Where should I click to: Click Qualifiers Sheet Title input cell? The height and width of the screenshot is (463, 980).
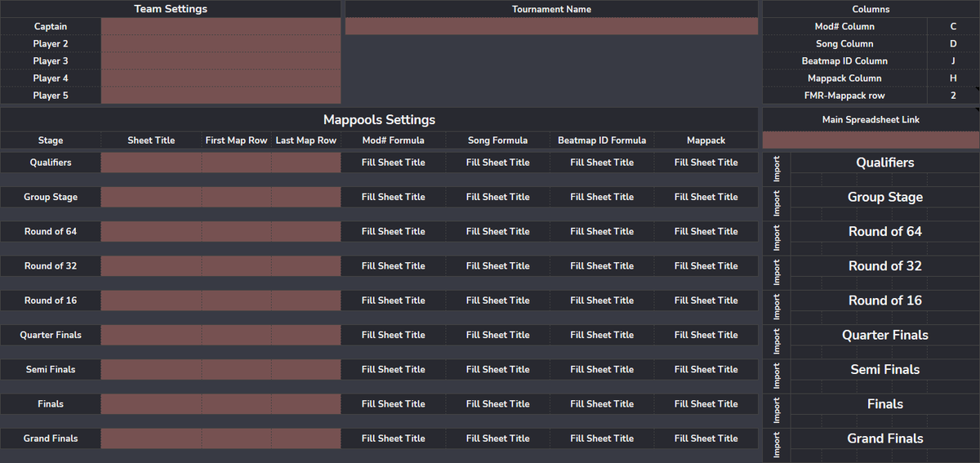tap(151, 162)
